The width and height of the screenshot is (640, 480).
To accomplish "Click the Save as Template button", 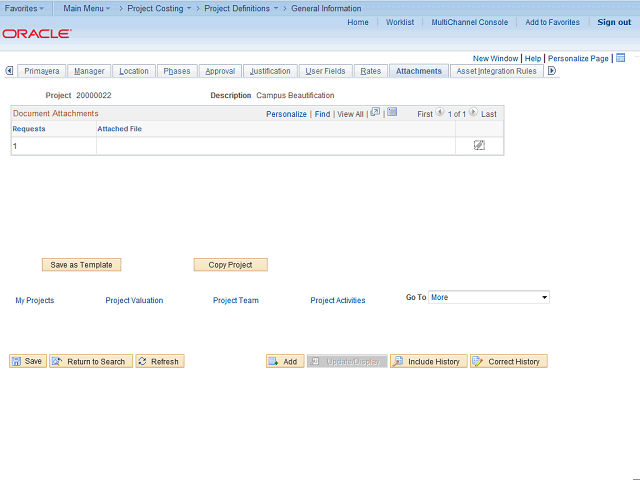I will 81,264.
